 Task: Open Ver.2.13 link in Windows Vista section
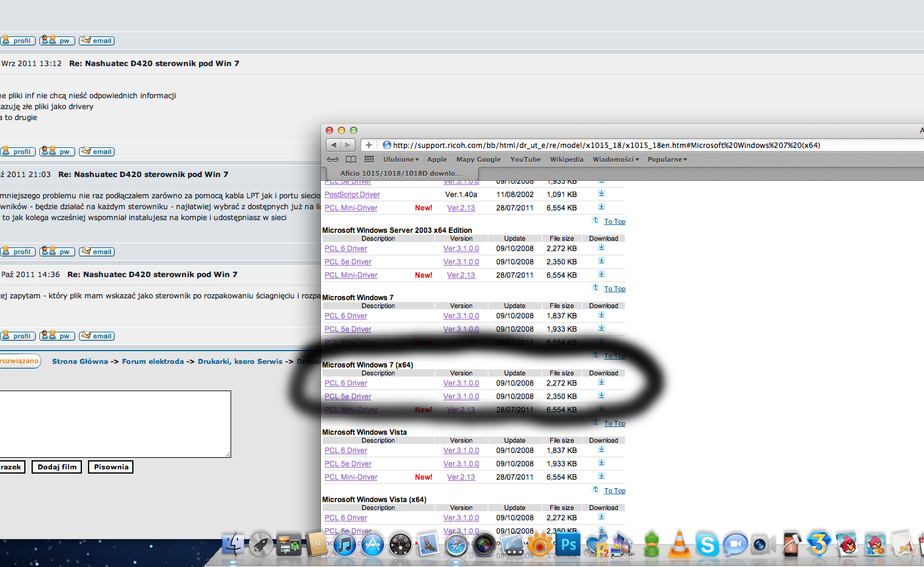(x=461, y=477)
